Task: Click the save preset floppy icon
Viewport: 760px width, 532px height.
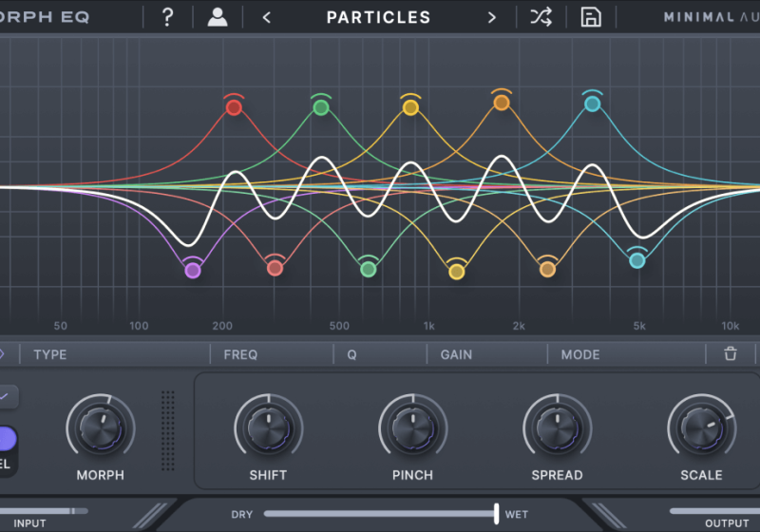Action: tap(591, 17)
